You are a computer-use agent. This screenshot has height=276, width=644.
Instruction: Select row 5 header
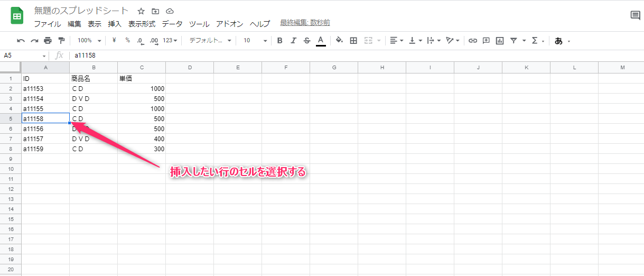(11, 118)
